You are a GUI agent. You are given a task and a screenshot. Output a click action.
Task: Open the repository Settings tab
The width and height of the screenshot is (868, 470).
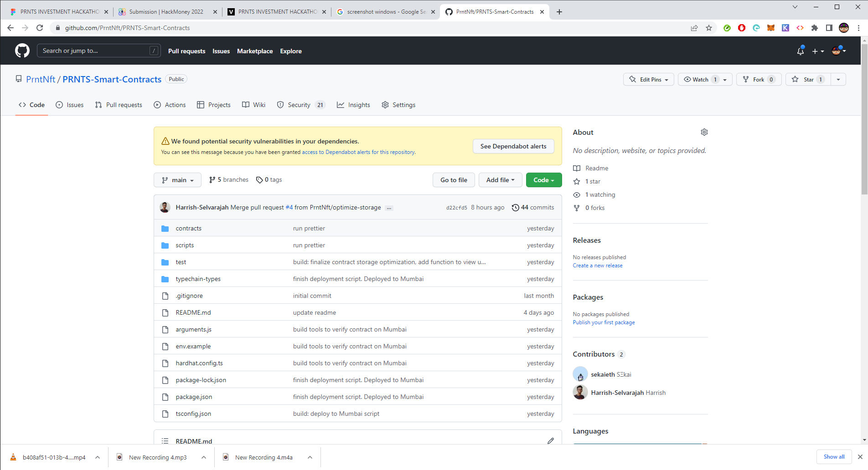(x=399, y=105)
